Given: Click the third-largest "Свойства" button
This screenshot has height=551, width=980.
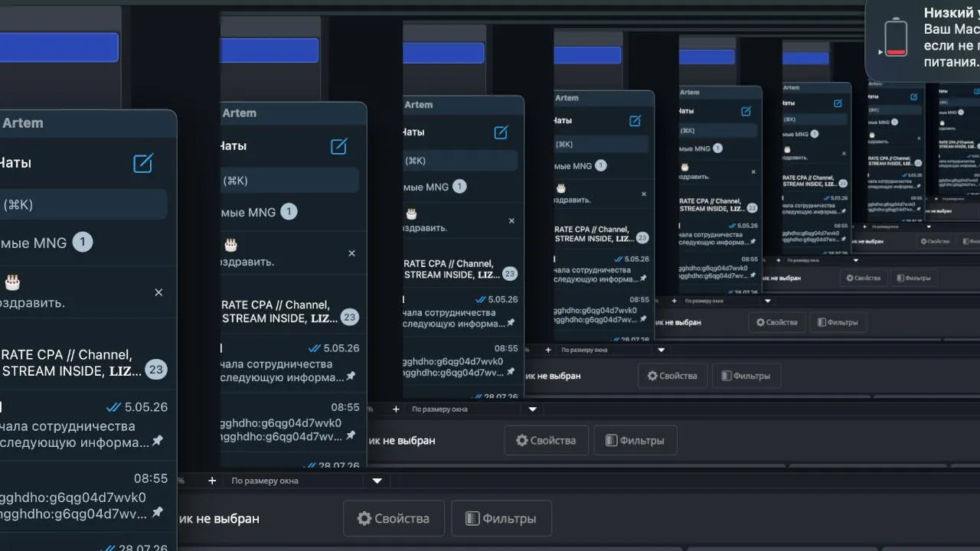Looking at the screenshot, I should (672, 376).
